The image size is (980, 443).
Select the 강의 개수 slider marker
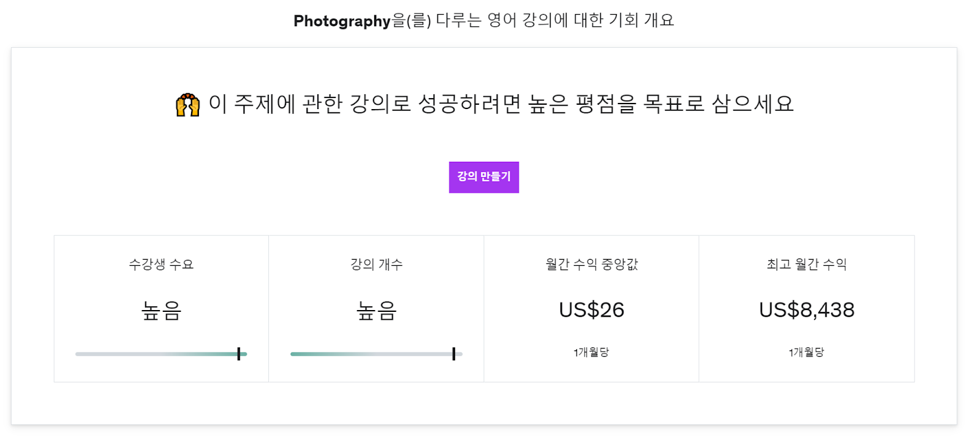point(453,354)
